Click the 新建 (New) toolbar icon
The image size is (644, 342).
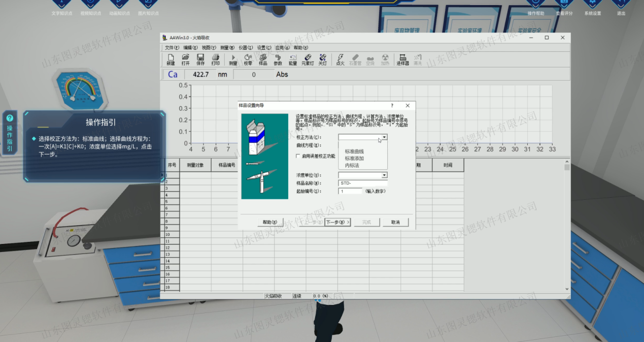tap(171, 59)
